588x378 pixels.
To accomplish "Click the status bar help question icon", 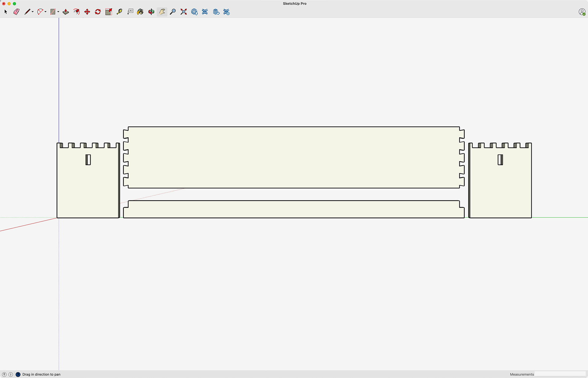I will coord(18,374).
